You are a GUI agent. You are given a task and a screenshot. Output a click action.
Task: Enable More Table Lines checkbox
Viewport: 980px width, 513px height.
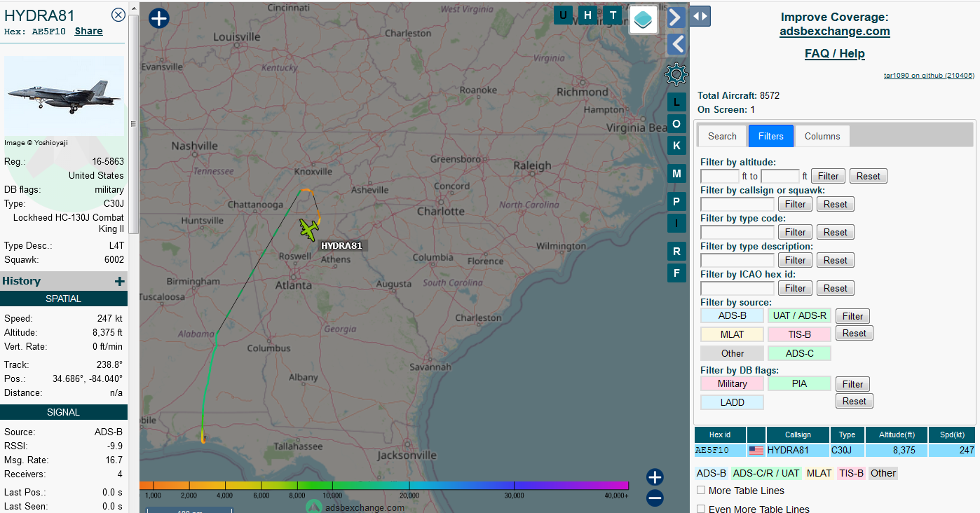coord(701,490)
